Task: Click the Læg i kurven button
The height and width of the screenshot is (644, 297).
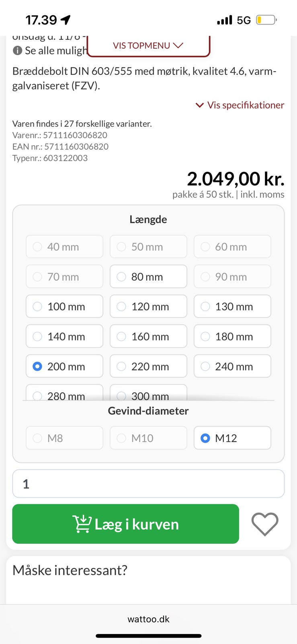Action: click(125, 524)
